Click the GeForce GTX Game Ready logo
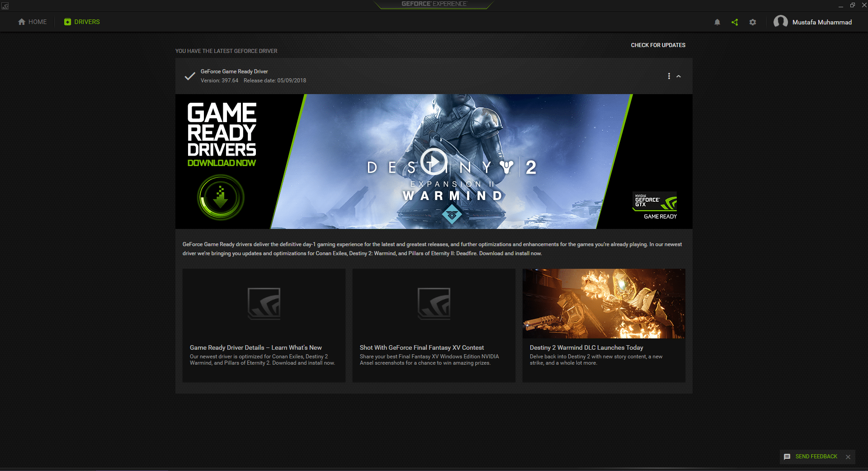 (x=655, y=205)
